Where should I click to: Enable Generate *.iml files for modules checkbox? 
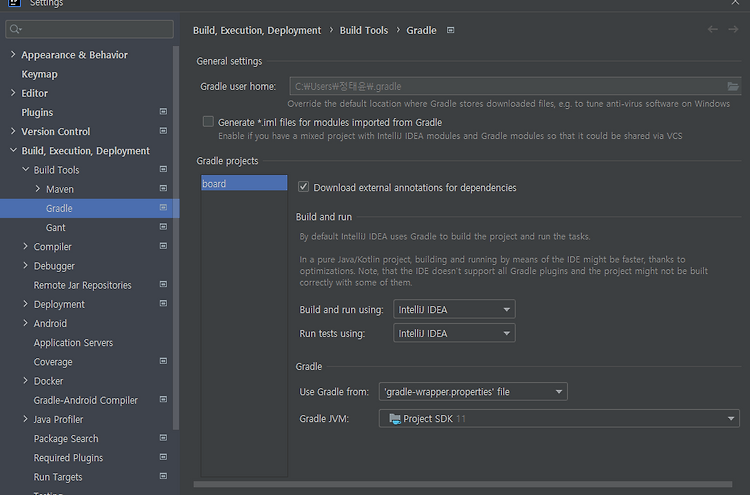pyautogui.click(x=208, y=121)
